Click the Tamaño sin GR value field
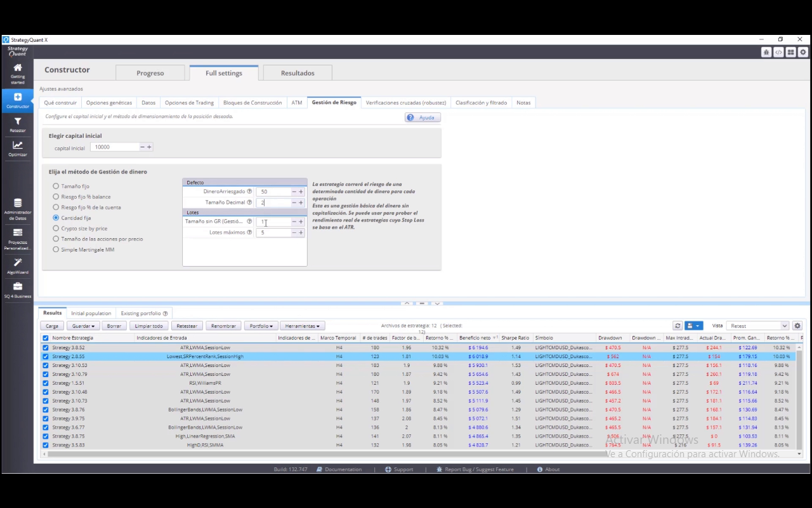The width and height of the screenshot is (812, 508). click(x=273, y=222)
